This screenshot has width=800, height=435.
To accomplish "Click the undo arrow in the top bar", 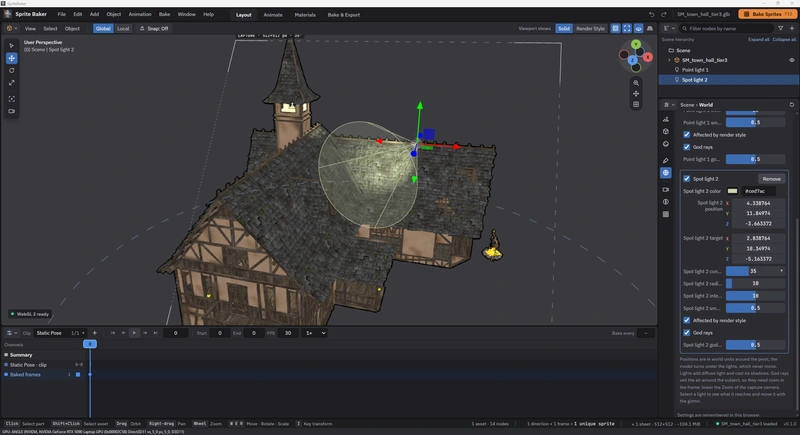I will click(652, 14).
